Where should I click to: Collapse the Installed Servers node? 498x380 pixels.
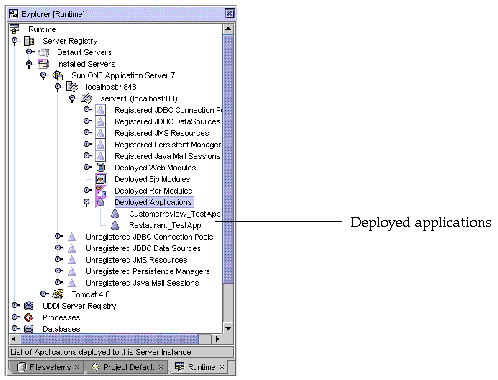click(x=29, y=64)
